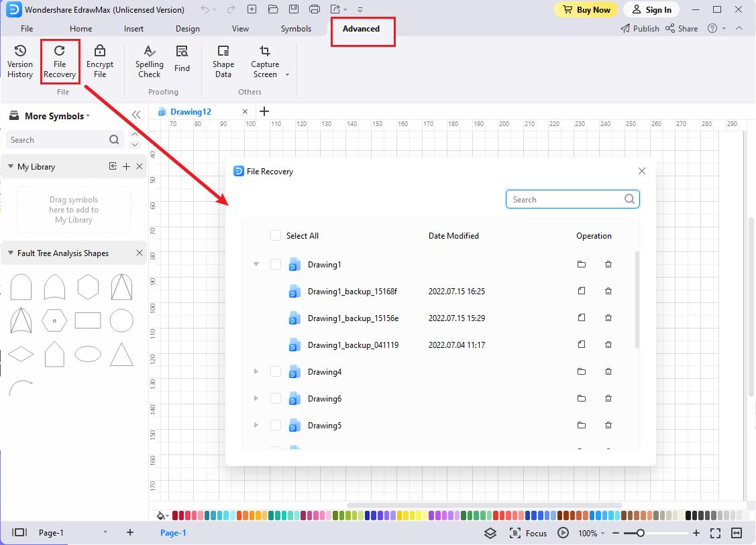Image resolution: width=756 pixels, height=545 pixels.
Task: Open Shape Data panel
Action: coord(223,61)
